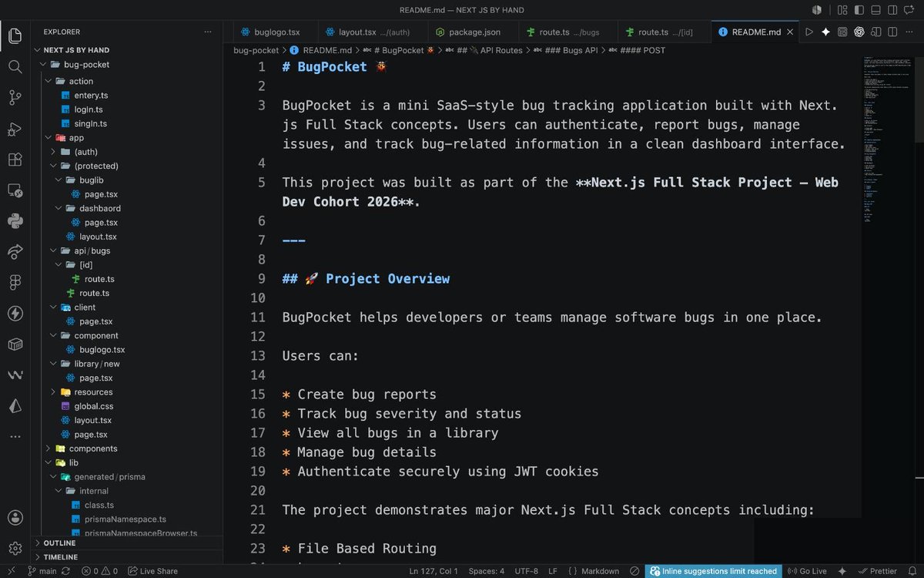This screenshot has height=578, width=924.
Task: Open the Figma activity bar panel
Action: click(15, 283)
